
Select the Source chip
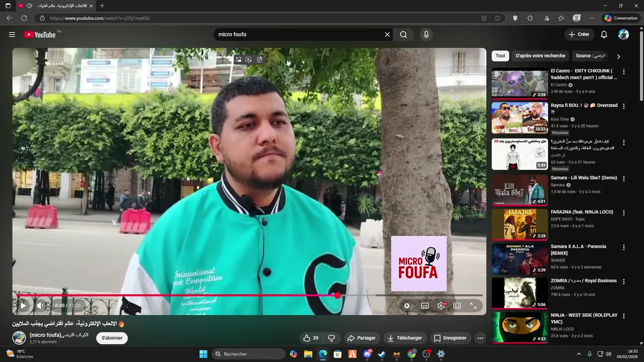coord(591,56)
